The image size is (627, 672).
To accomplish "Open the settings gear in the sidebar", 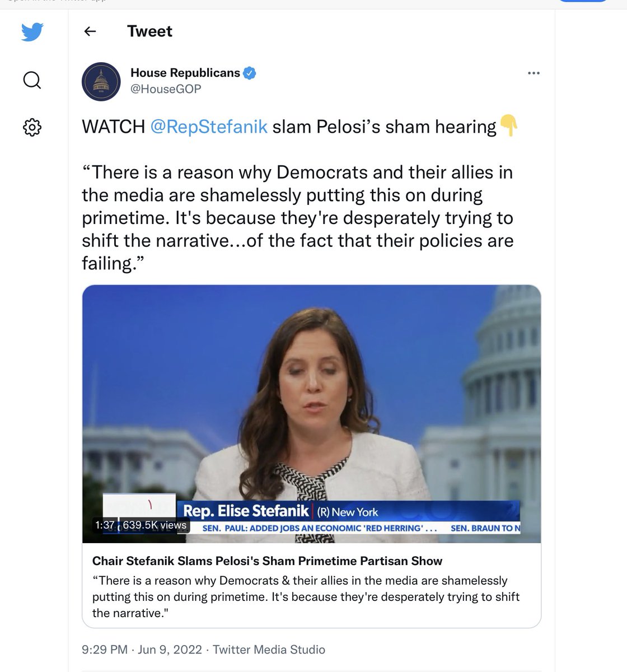I will (x=32, y=128).
